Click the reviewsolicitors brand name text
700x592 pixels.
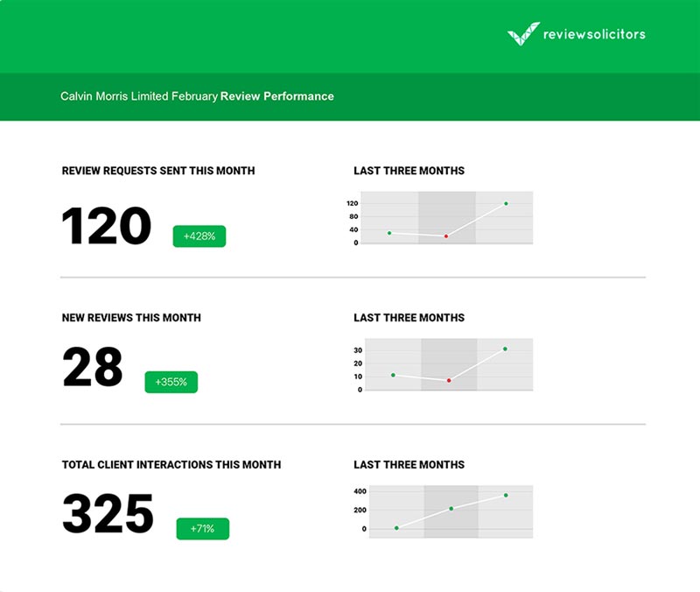(x=594, y=34)
